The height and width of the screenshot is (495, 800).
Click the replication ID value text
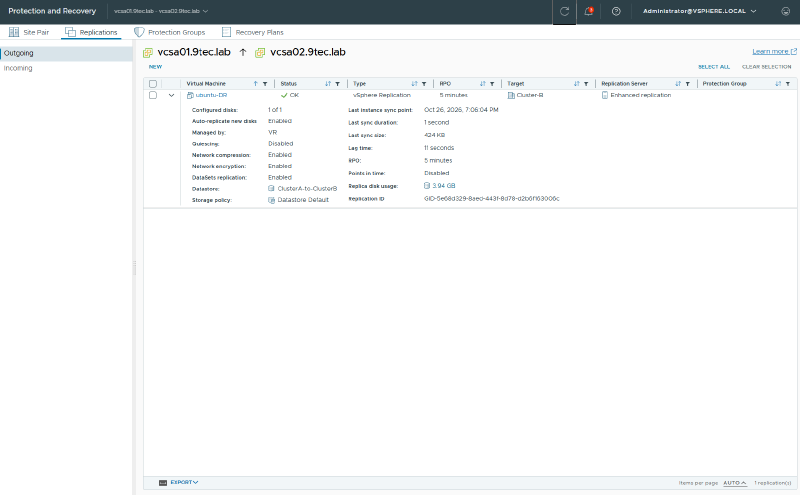(x=491, y=199)
